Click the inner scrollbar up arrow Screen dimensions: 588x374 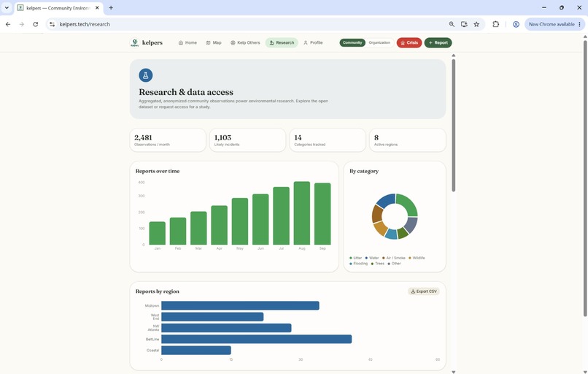pyautogui.click(x=453, y=56)
